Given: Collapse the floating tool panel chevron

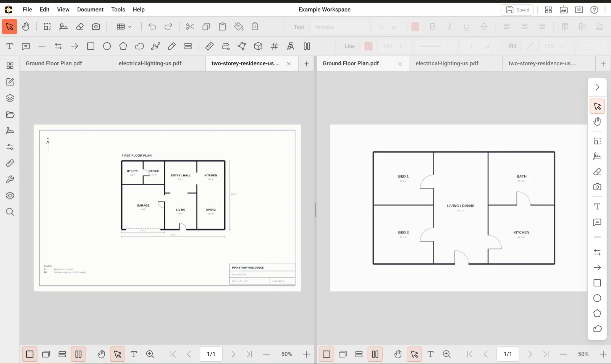Looking at the screenshot, I should [597, 87].
